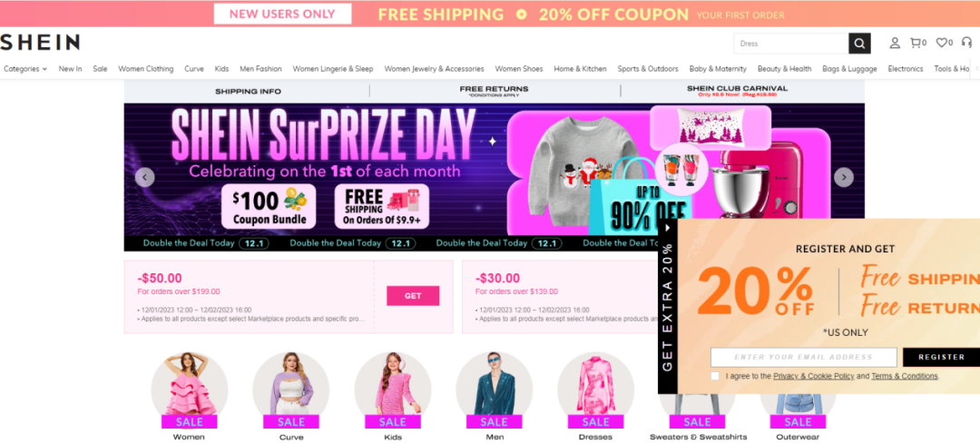The width and height of the screenshot is (980, 444).
Task: Go to previous banner slide arrow
Action: (x=145, y=178)
